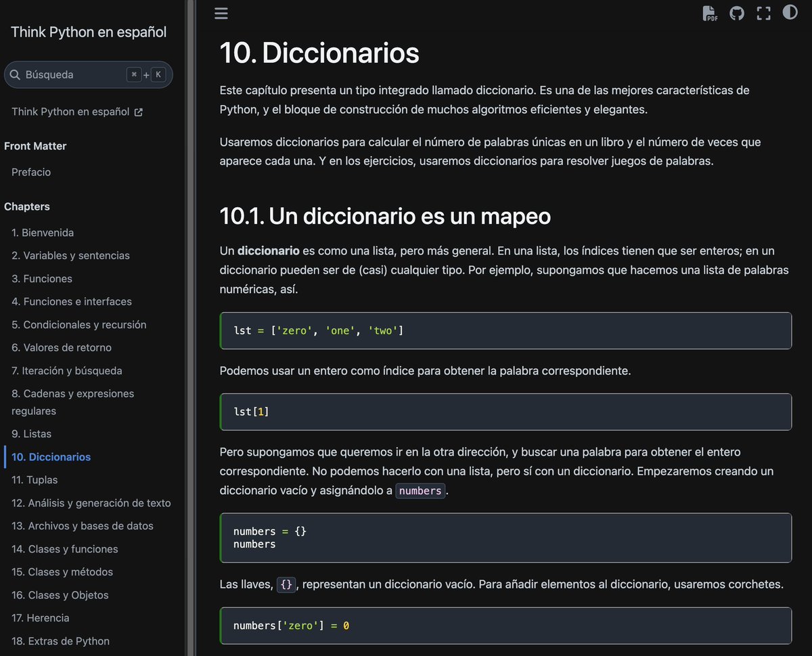The height and width of the screenshot is (656, 812).
Task: Open the Prefacio page
Action: coord(31,172)
